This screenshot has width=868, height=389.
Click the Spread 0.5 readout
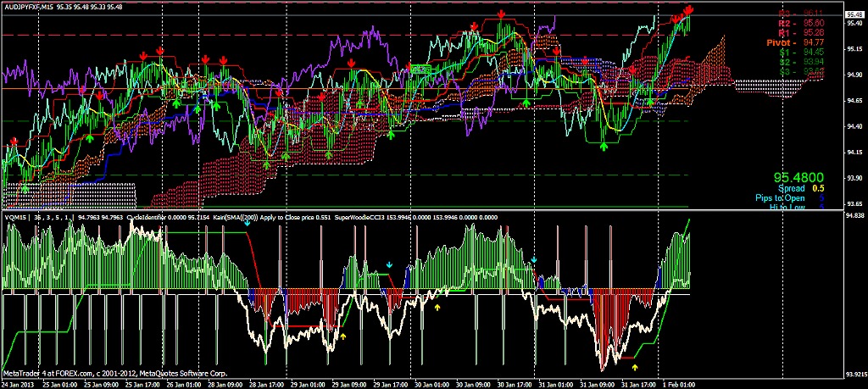[801, 189]
